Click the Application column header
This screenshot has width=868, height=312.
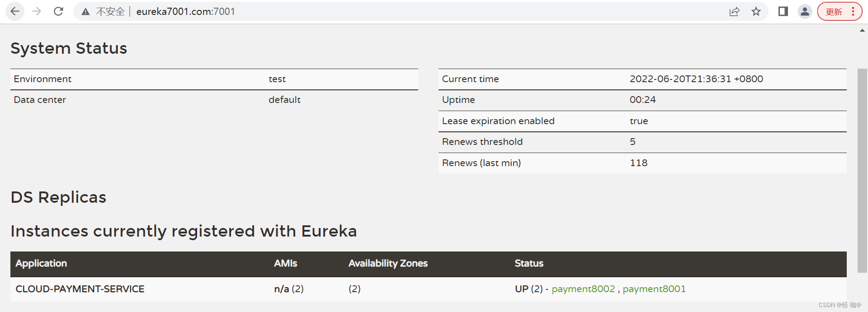pos(41,264)
